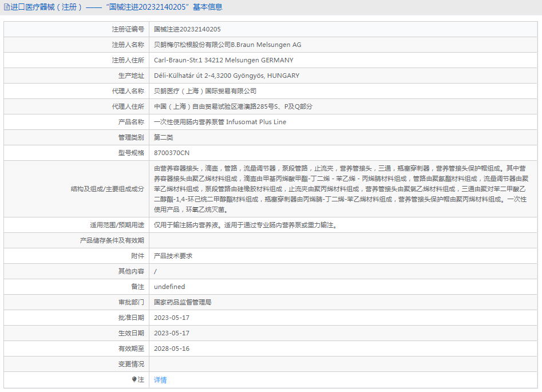Select the 管理类别 label

tap(131, 137)
